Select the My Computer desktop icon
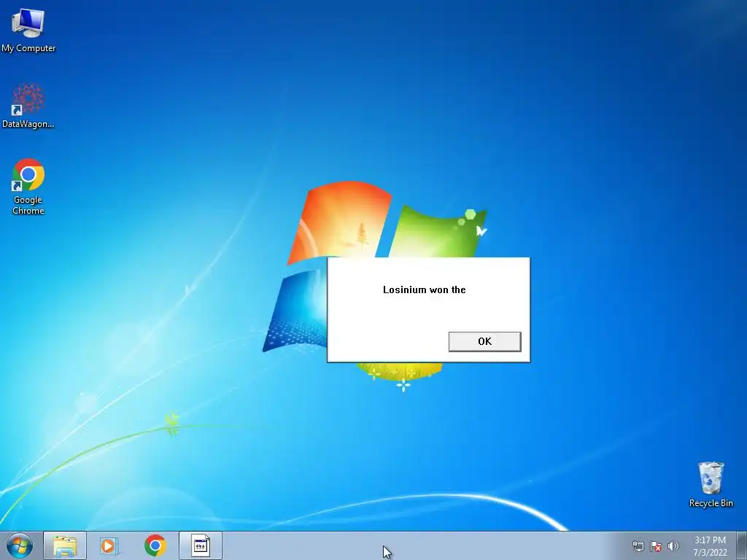747x560 pixels. (x=28, y=29)
